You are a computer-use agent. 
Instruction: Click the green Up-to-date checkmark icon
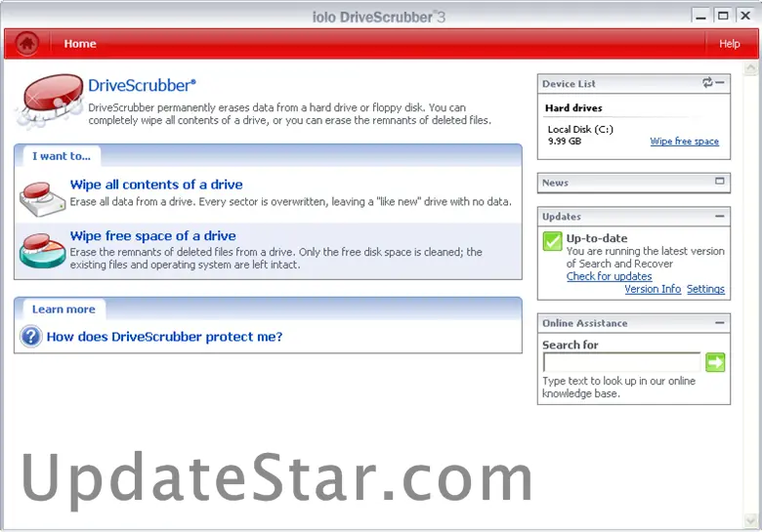pyautogui.click(x=553, y=241)
